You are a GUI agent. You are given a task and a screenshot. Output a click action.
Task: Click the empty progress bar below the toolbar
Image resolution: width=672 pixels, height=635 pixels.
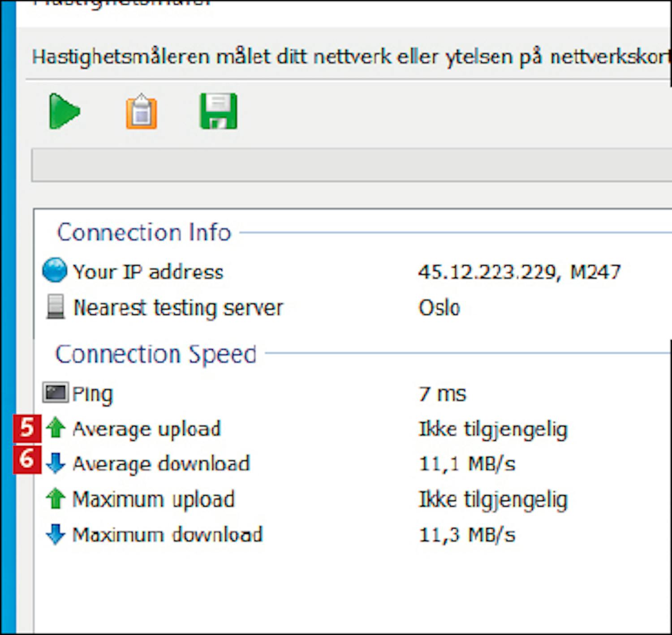[349, 166]
